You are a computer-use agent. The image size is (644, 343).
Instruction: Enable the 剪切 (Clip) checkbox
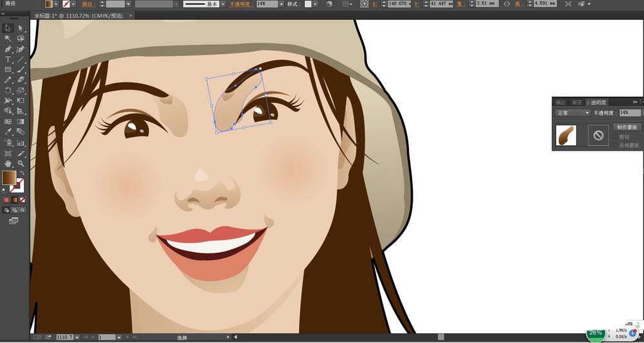[616, 136]
